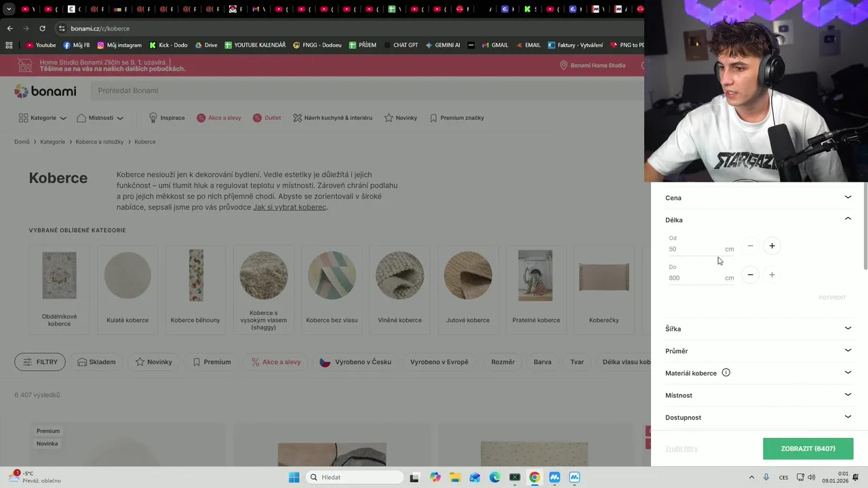Open the GMAIL bookmark
The height and width of the screenshot is (488, 868).
click(494, 45)
